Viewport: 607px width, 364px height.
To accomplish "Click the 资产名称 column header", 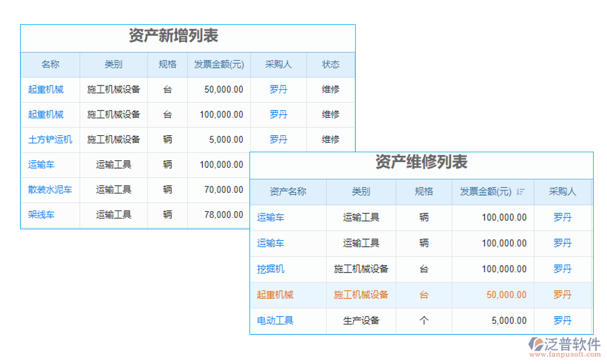I will [289, 192].
